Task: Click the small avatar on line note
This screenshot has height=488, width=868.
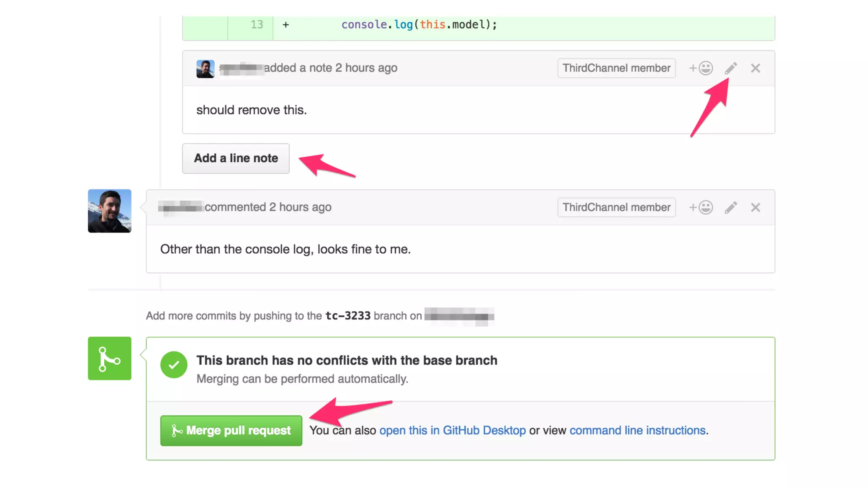Action: tap(205, 69)
